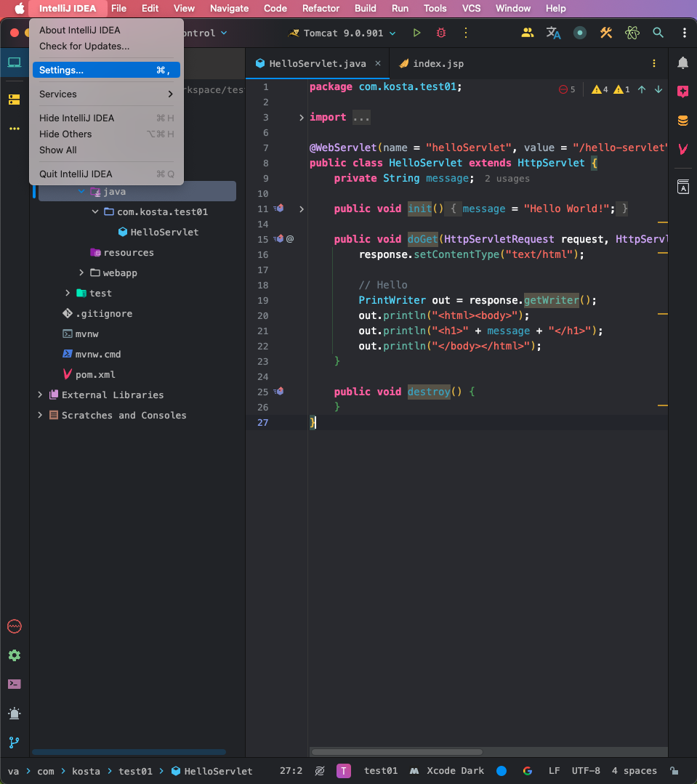Expand the test folder
Screen dimensions: 697x784
68,293
